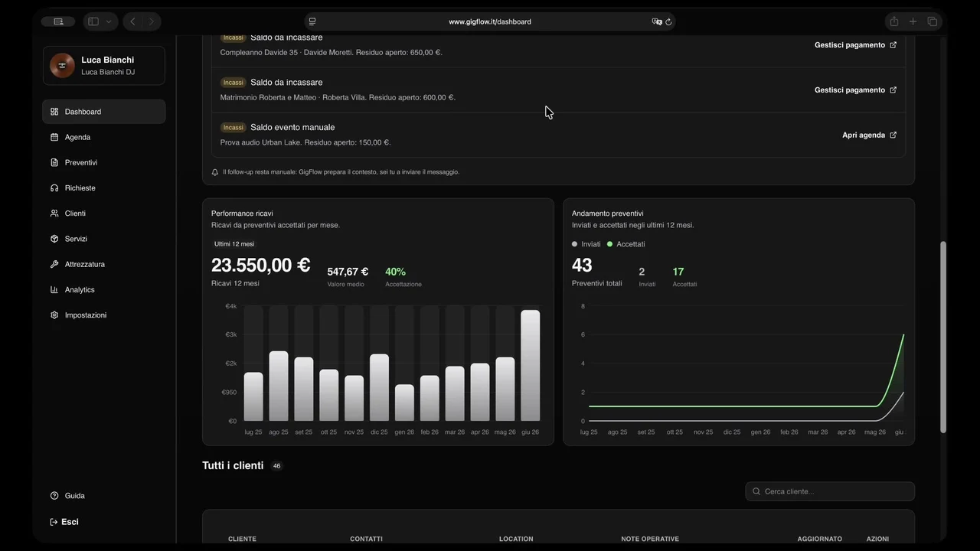
Task: Click the Esci logout arrow icon
Action: [x=54, y=522]
